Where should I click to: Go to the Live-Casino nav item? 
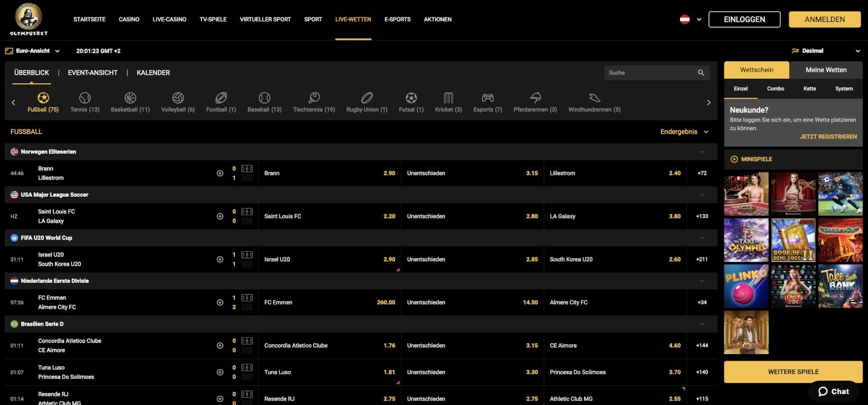(x=170, y=19)
